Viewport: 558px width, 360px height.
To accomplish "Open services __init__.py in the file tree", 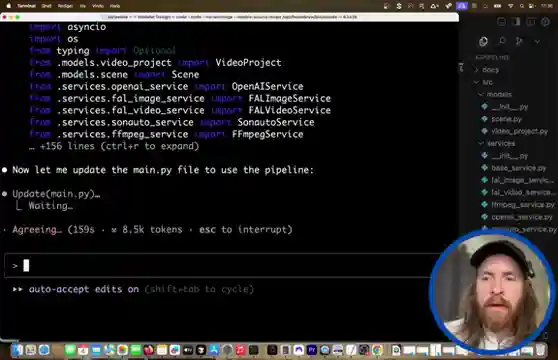I will tap(510, 156).
